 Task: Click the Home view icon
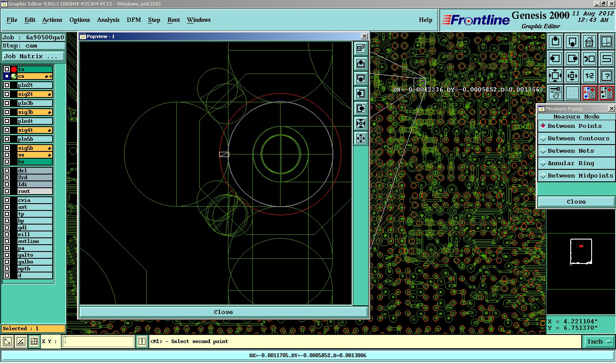[589, 41]
